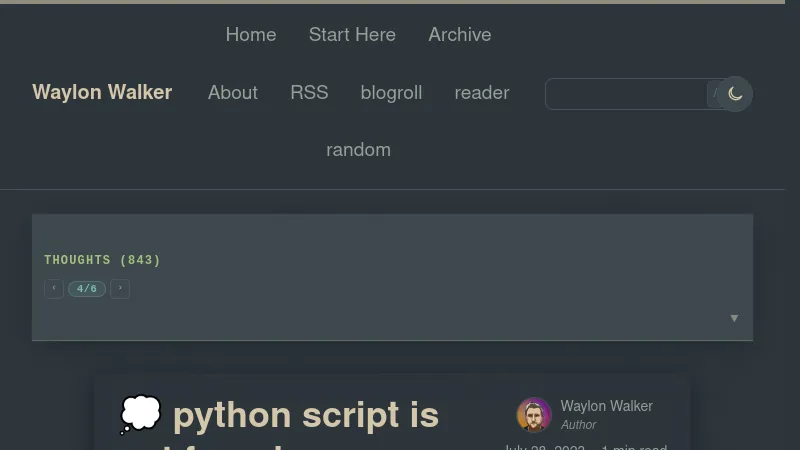Image resolution: width=800 pixels, height=450 pixels.
Task: Click the thought bubble emoji icon
Action: tap(140, 415)
